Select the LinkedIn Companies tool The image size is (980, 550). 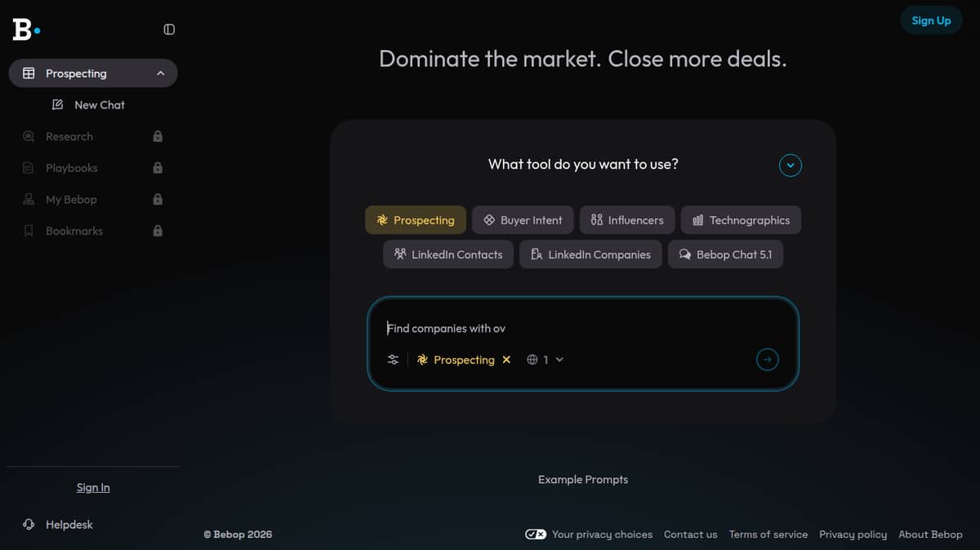(590, 255)
